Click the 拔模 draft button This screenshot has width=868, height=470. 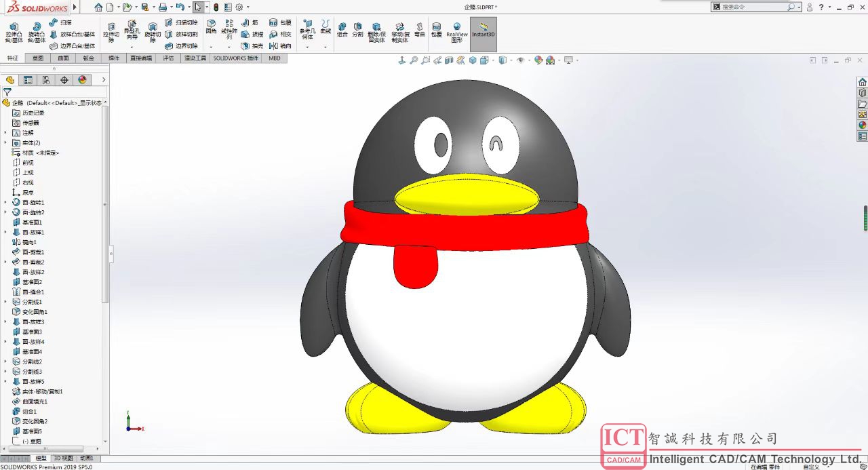tap(252, 34)
